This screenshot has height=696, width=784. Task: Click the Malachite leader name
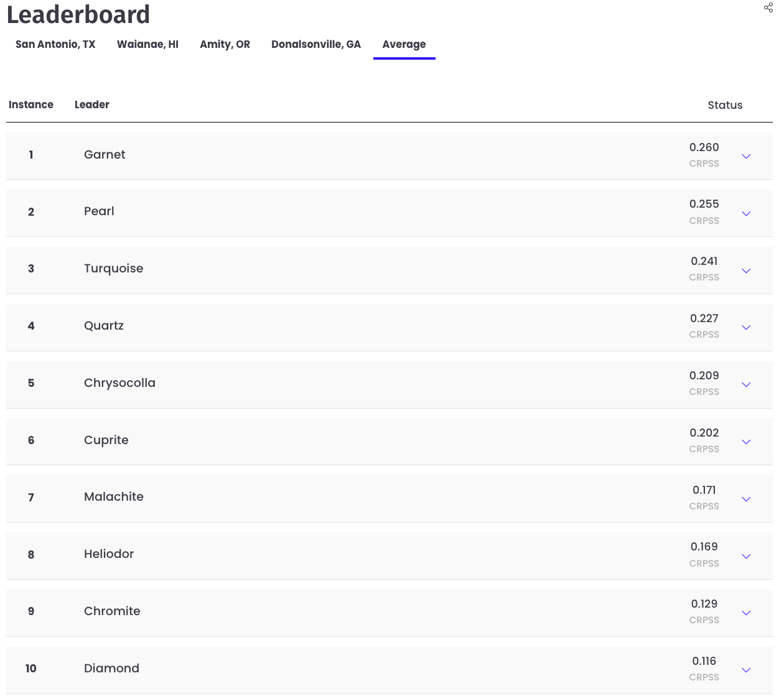click(x=114, y=496)
